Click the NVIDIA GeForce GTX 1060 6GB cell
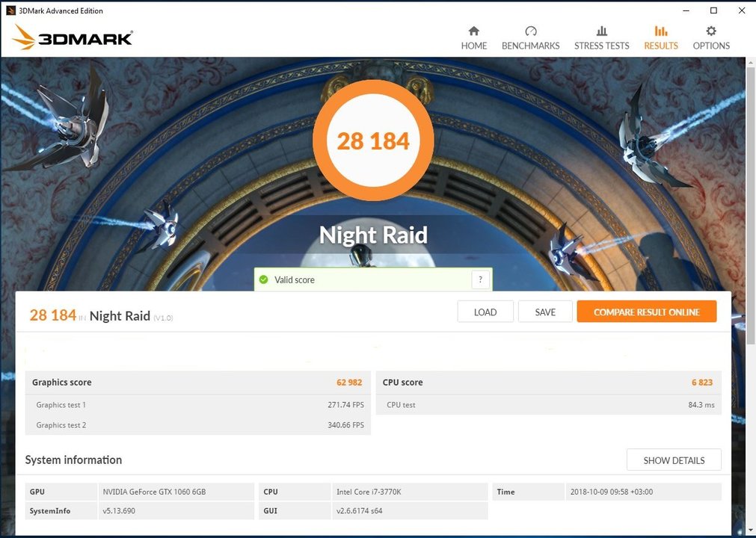Image resolution: width=756 pixels, height=538 pixels. [x=176, y=492]
